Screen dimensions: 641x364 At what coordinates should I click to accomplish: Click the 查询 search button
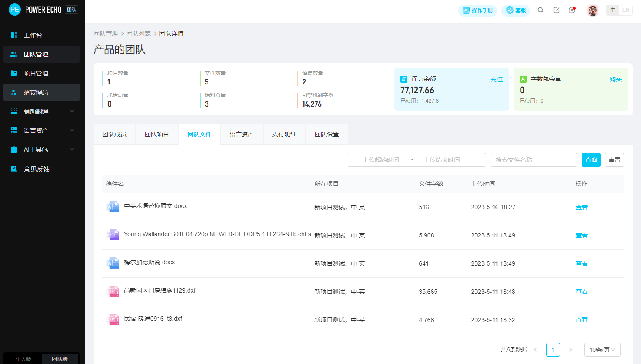[591, 160]
